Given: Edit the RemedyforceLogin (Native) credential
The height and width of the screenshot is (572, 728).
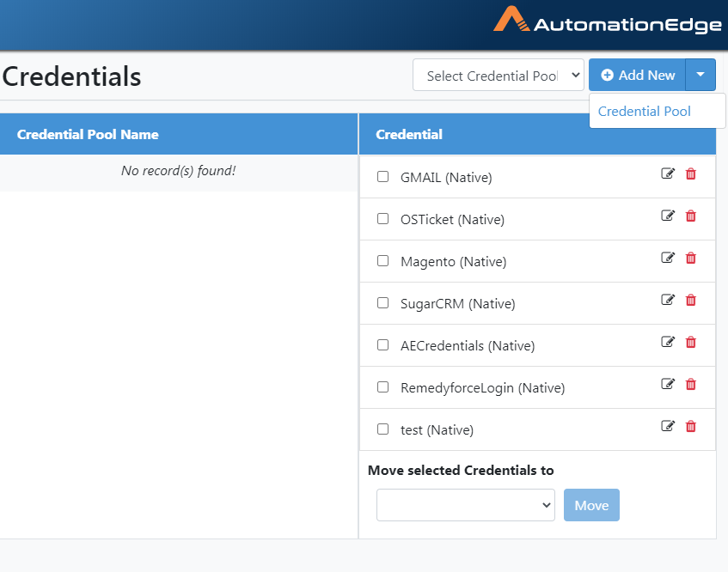Looking at the screenshot, I should click(x=668, y=384).
